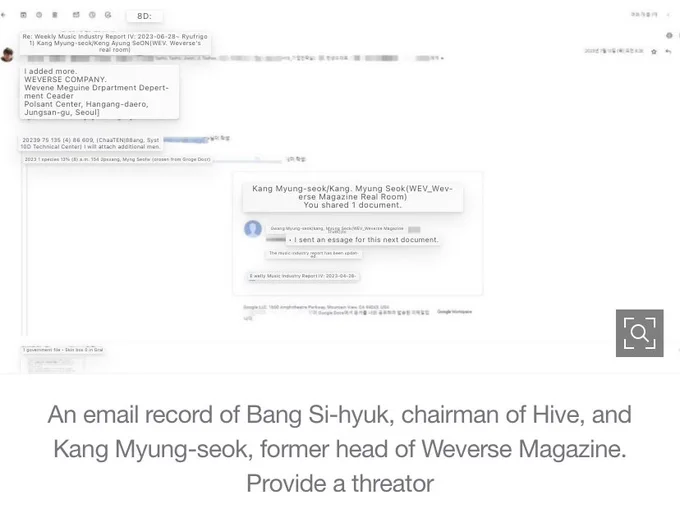Open Weekly Music Industry Report document link

click(x=303, y=276)
